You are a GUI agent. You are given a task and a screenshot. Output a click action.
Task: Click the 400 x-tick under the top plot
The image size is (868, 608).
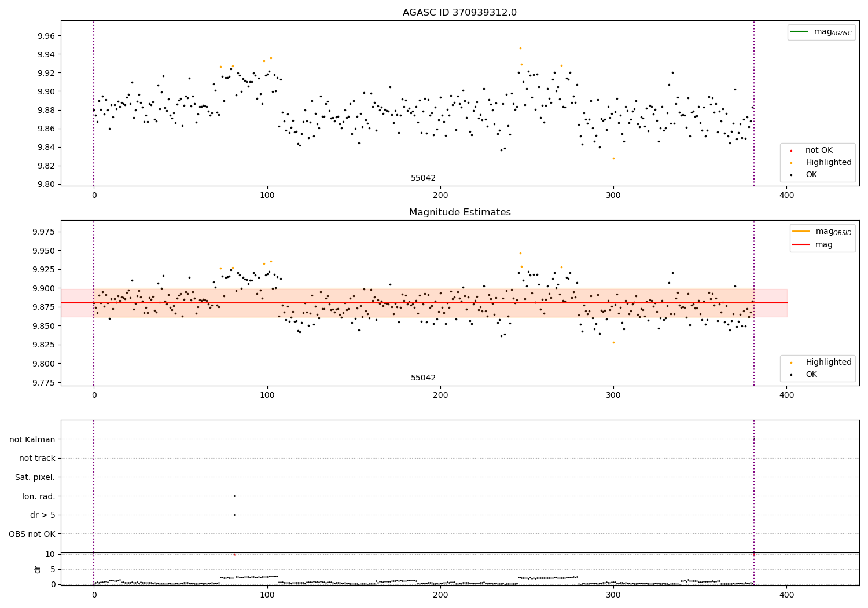pyautogui.click(x=786, y=196)
